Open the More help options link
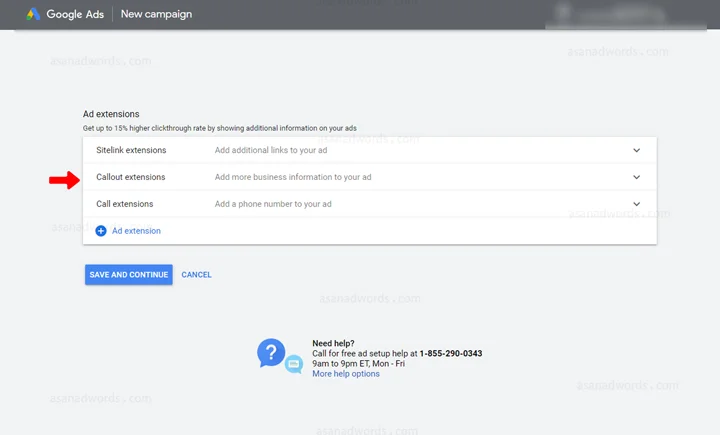Image resolution: width=720 pixels, height=435 pixels. 346,374
